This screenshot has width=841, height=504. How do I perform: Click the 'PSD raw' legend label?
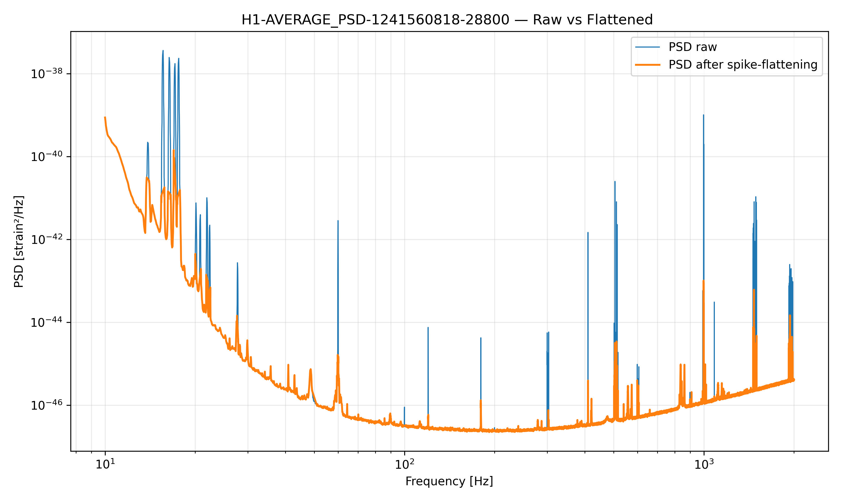(x=692, y=47)
